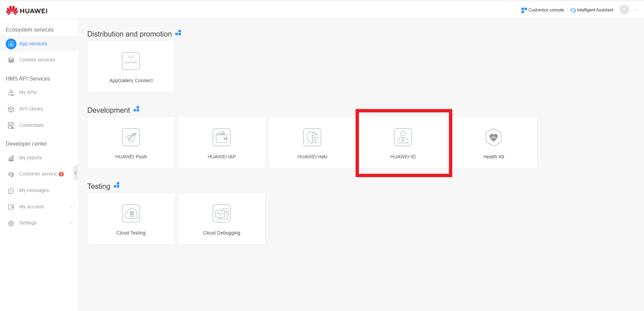
Task: Click the API Library cube icon
Action: click(11, 109)
